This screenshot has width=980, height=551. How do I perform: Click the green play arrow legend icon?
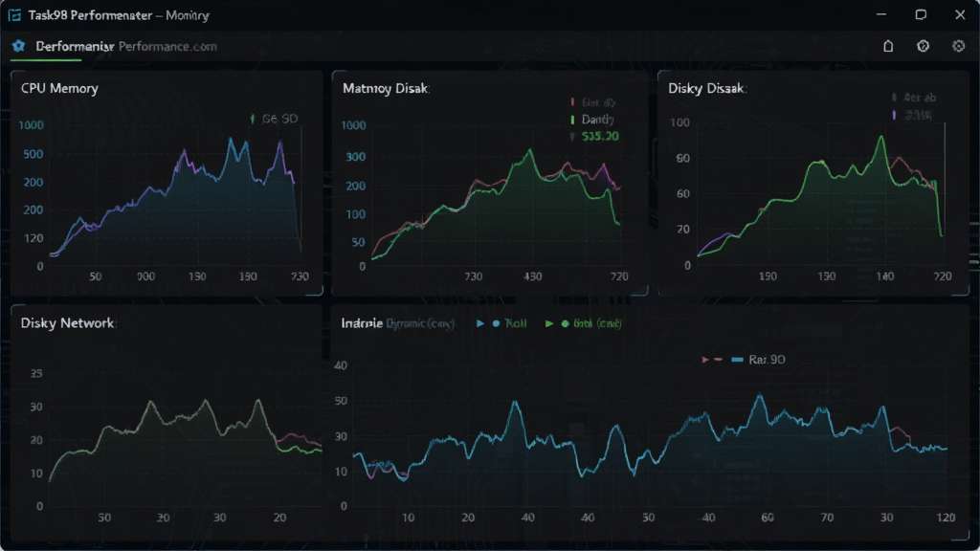pos(549,323)
